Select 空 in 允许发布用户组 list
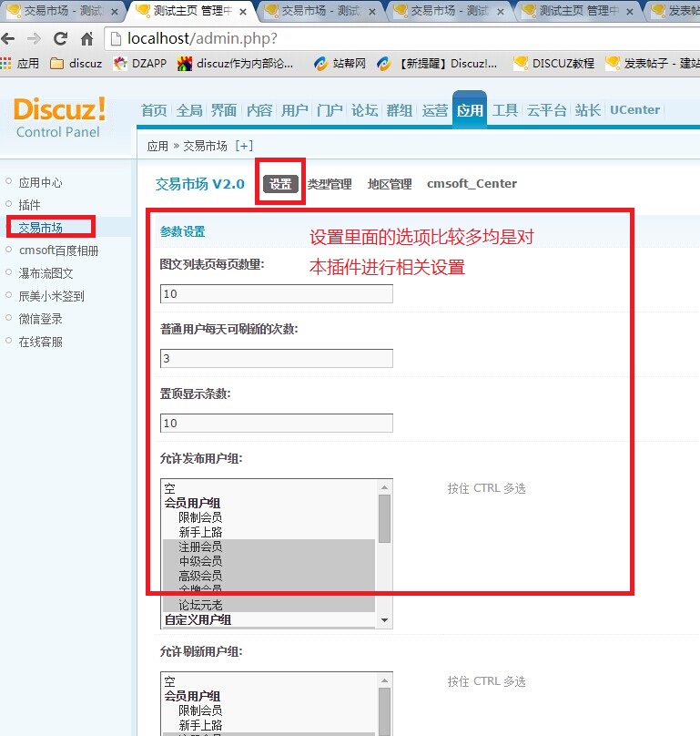 point(269,488)
